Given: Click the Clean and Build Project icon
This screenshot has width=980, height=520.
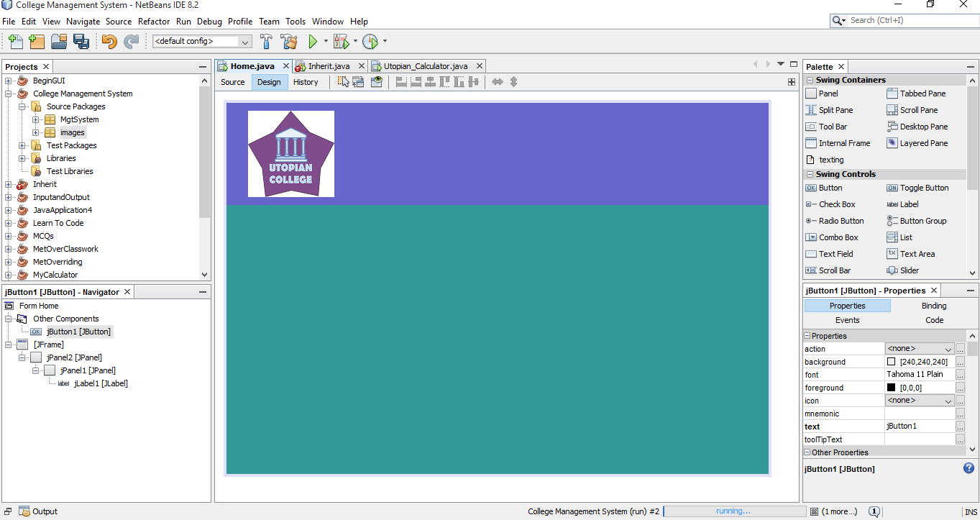Looking at the screenshot, I should point(289,41).
